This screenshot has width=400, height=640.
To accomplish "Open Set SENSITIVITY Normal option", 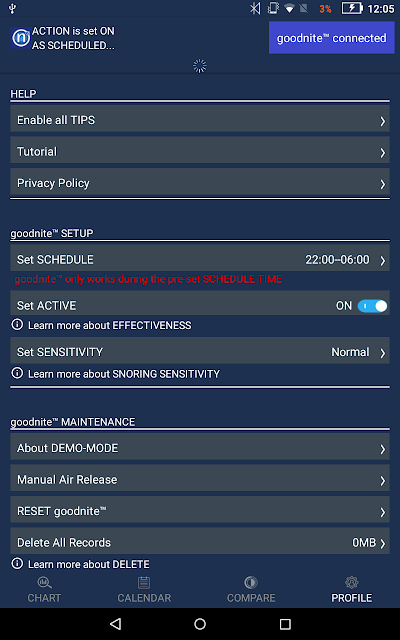I will 200,352.
